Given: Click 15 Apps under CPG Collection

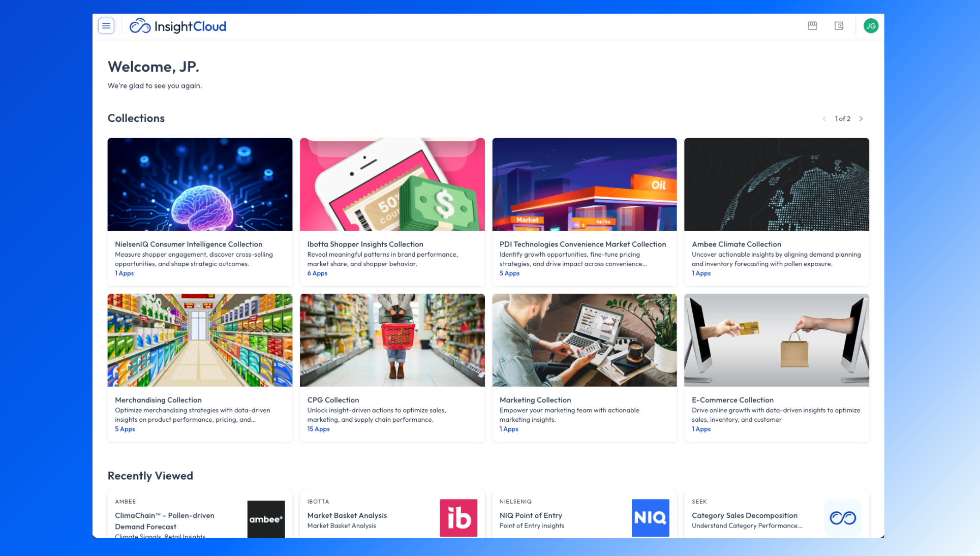Looking at the screenshot, I should point(319,429).
